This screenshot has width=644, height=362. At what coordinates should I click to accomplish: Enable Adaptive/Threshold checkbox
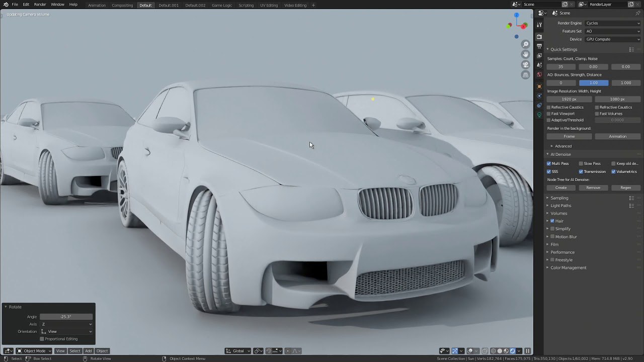coord(549,120)
